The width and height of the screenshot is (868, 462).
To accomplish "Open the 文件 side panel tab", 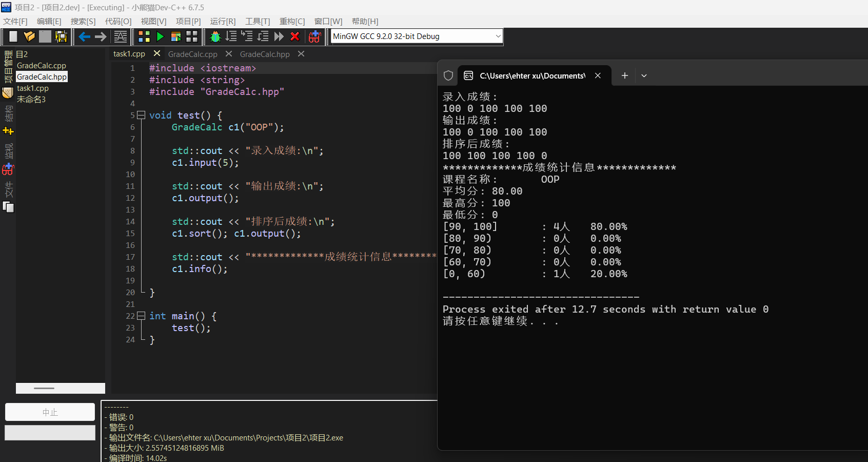I will 8,189.
